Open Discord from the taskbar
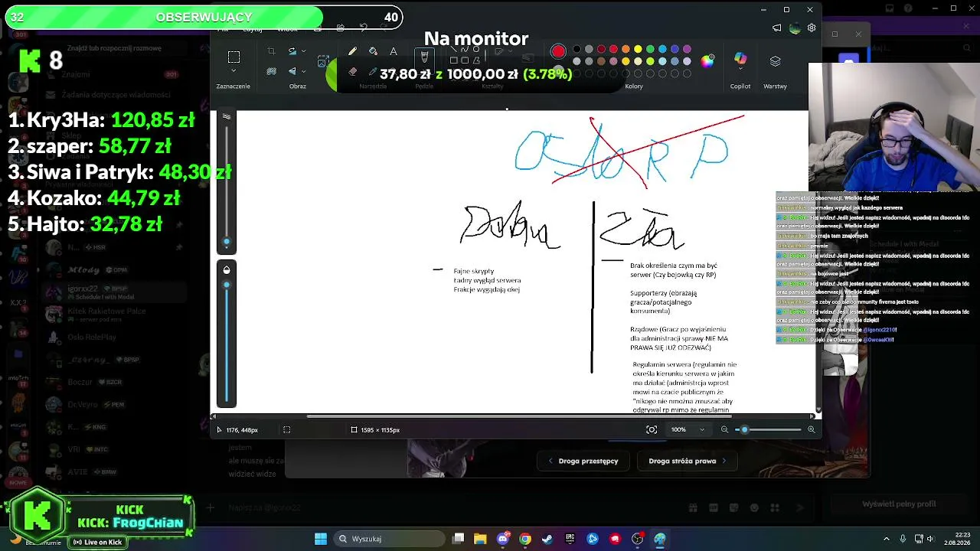The image size is (980, 551). click(503, 539)
